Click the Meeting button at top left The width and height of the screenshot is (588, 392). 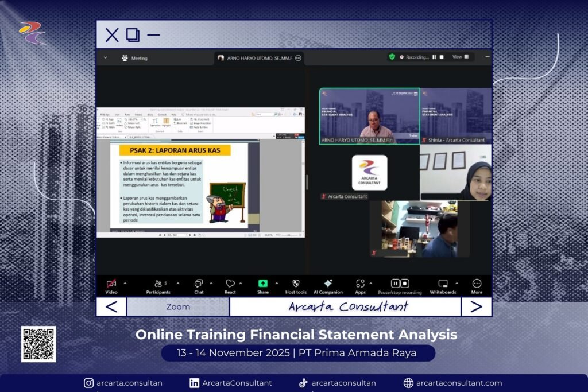[134, 58]
